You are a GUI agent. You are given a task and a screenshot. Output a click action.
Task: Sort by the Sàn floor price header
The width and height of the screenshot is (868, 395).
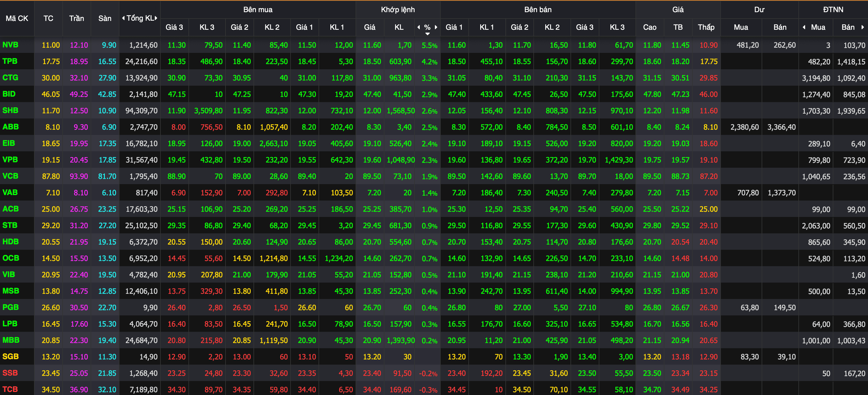click(x=105, y=19)
